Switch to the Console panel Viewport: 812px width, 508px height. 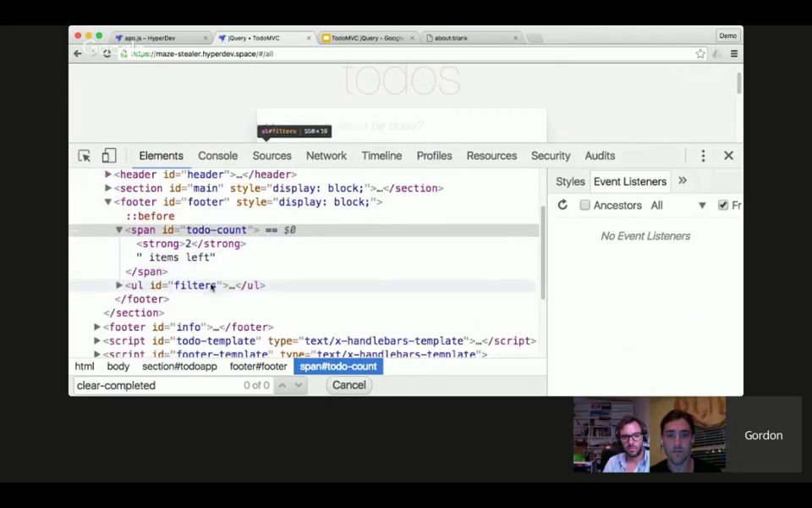[217, 156]
